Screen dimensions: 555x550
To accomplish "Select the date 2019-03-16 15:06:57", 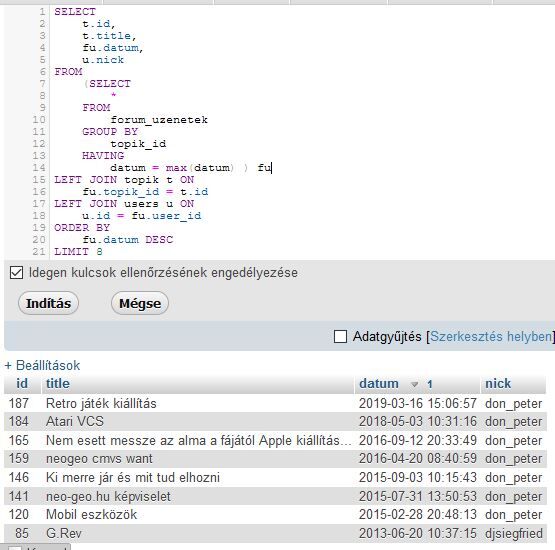I will point(418,403).
